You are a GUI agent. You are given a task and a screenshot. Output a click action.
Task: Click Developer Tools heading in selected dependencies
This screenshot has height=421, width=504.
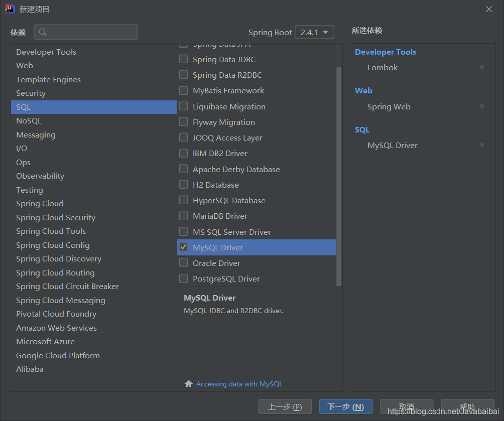point(386,52)
